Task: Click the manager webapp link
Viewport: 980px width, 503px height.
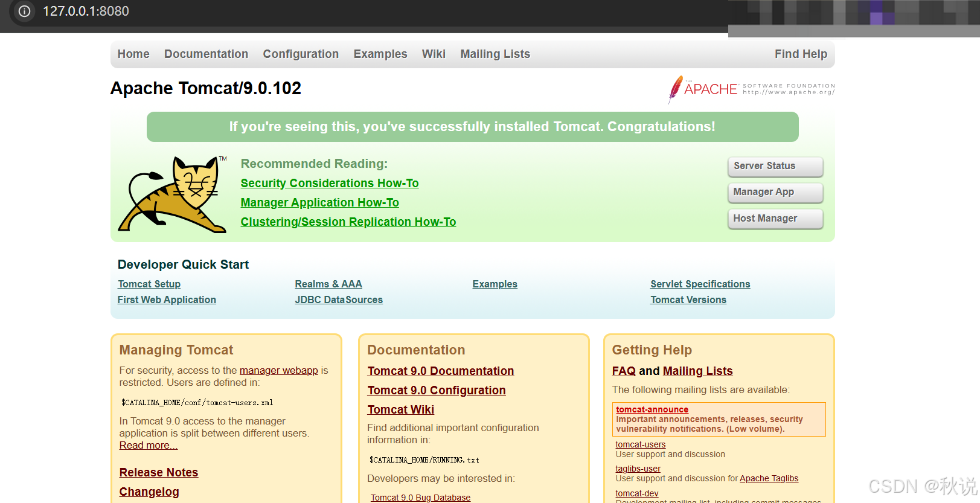Action: (279, 370)
